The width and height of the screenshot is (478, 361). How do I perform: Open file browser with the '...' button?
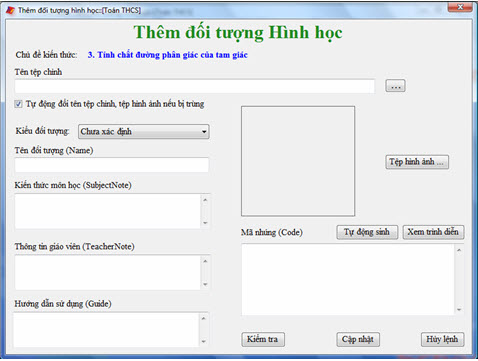click(395, 86)
